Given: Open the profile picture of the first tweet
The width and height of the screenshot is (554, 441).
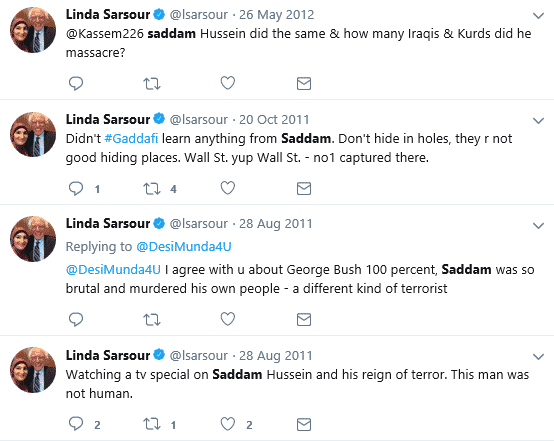Looking at the screenshot, I should [33, 30].
